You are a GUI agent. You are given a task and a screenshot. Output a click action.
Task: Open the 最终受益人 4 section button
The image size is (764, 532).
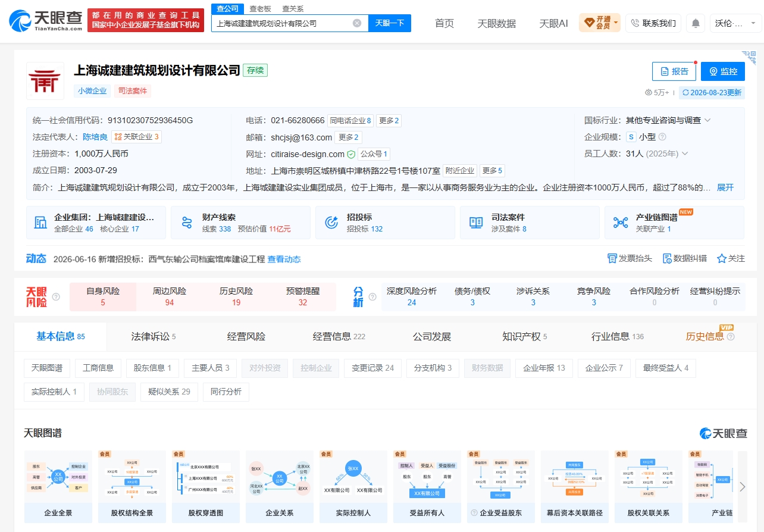click(666, 368)
